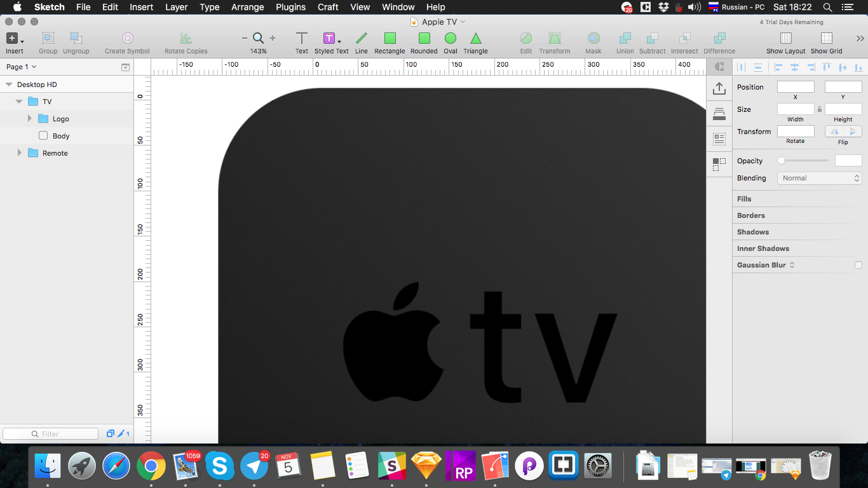868x488 pixels.
Task: Click the Ungroup toolbar icon
Action: tap(76, 39)
